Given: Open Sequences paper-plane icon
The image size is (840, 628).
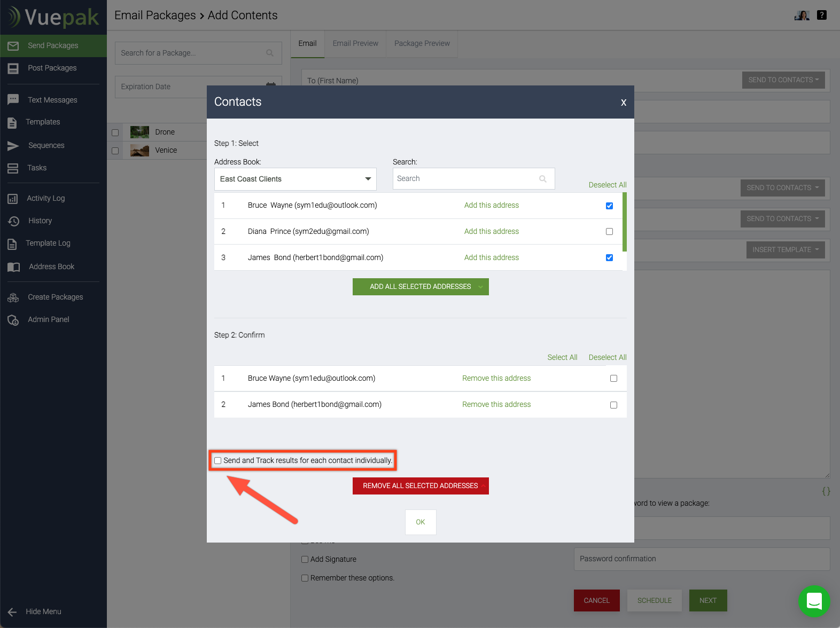Looking at the screenshot, I should [13, 146].
